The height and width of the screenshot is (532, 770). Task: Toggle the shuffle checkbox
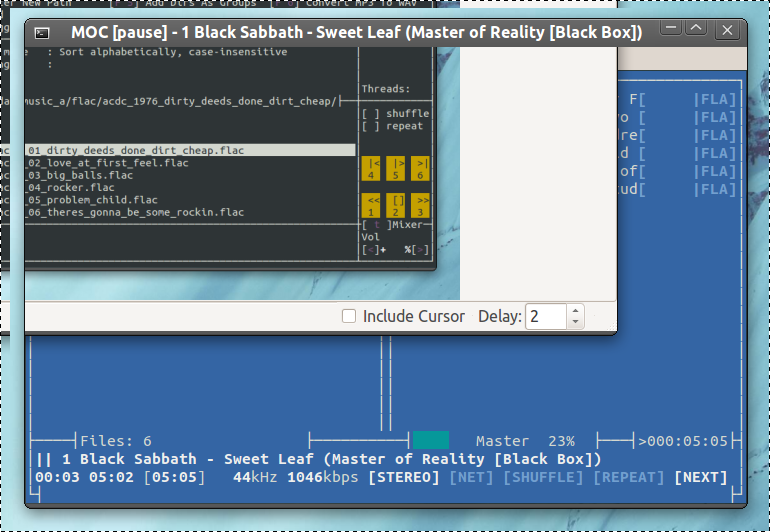point(371,113)
